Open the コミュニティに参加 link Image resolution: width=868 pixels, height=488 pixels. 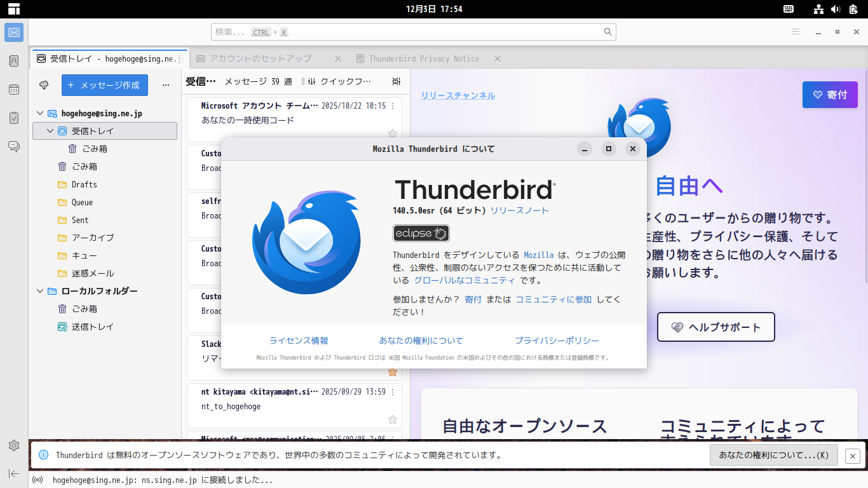click(553, 299)
